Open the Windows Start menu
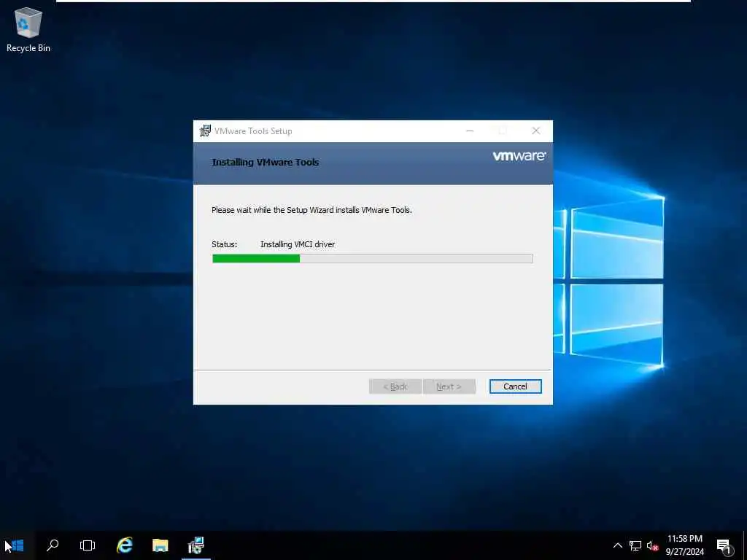 (18, 545)
